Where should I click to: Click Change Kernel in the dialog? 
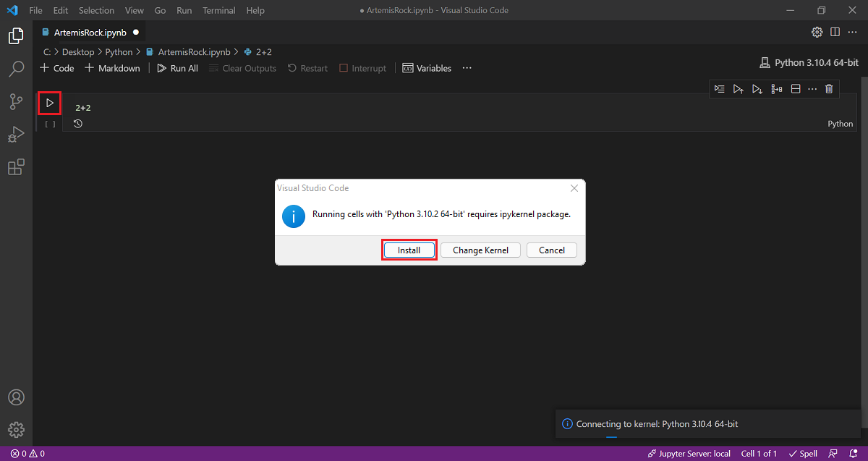480,250
